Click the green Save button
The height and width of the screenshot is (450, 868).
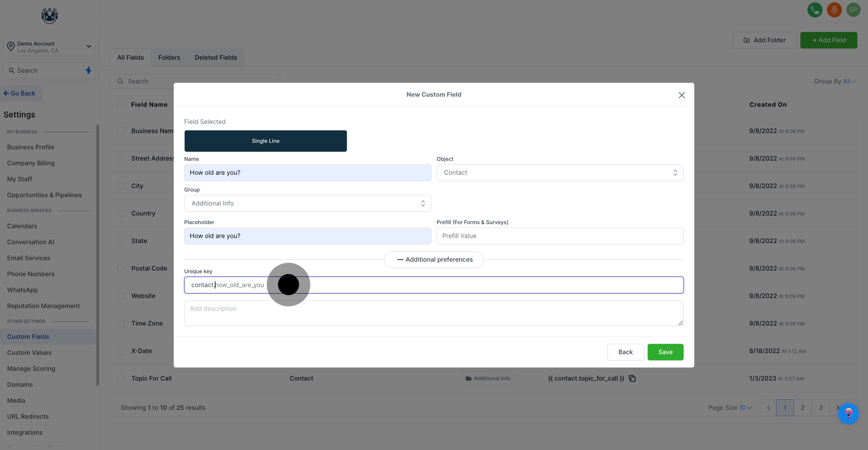665,352
